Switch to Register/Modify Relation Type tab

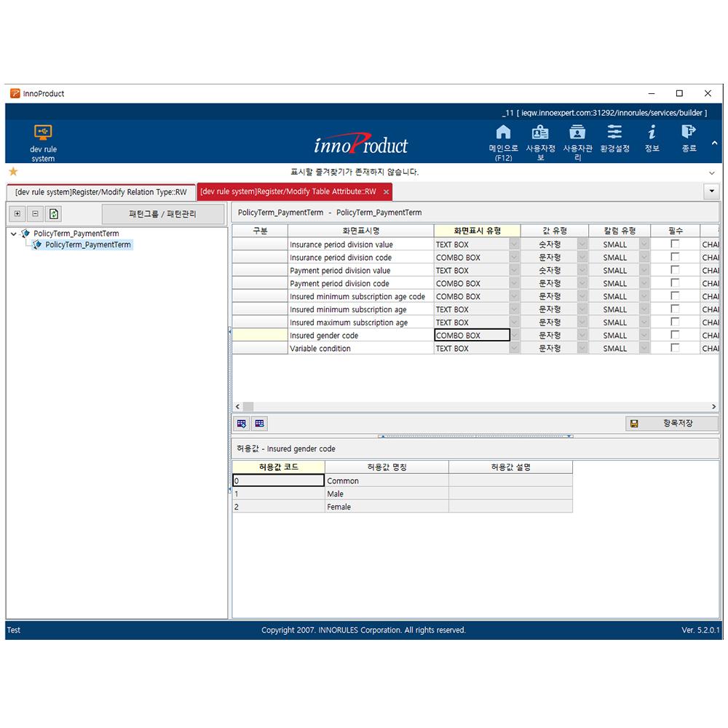click(100, 191)
